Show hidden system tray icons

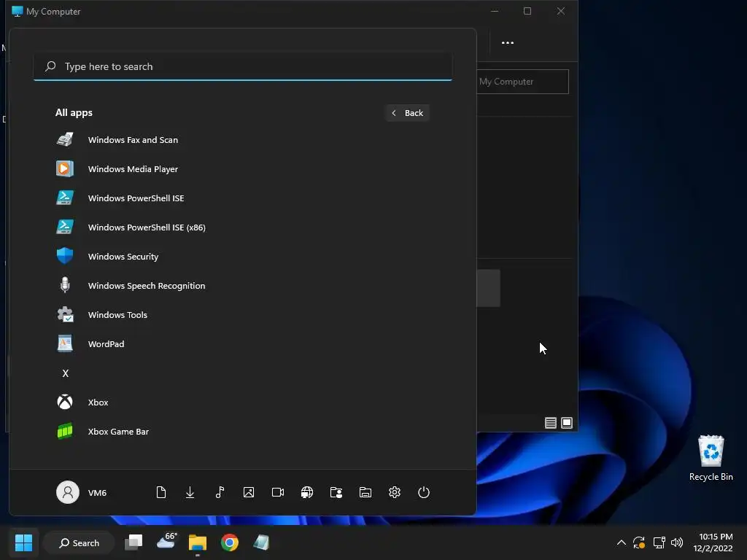click(622, 542)
